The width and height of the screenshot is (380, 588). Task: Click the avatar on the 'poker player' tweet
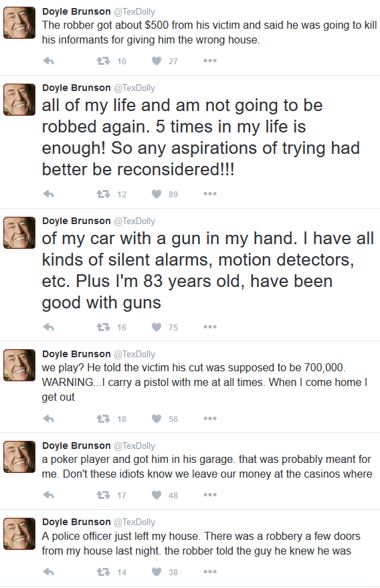point(19,457)
